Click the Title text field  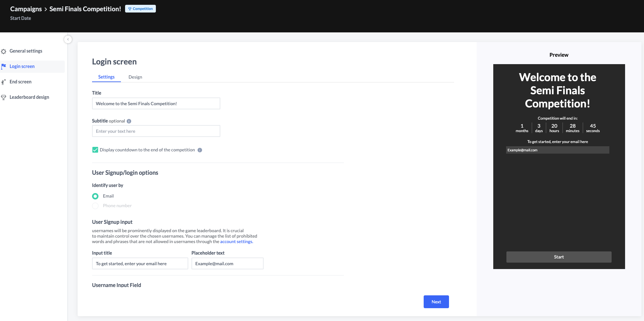156,104
